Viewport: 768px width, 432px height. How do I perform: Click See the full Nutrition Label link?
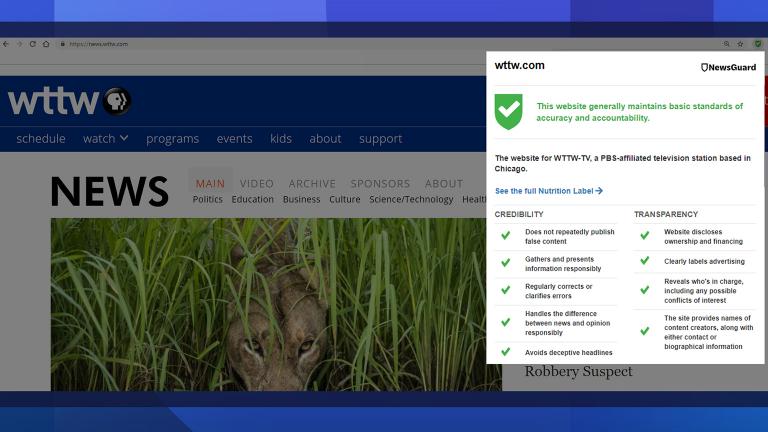(549, 191)
